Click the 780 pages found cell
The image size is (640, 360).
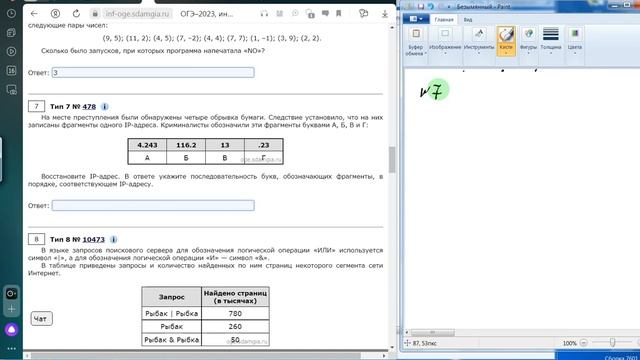coord(235,313)
